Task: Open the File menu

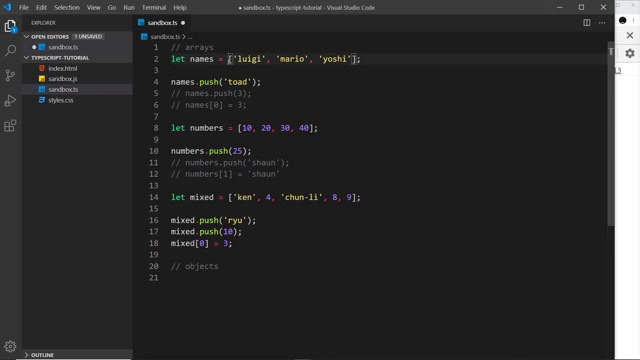Action: point(24,7)
